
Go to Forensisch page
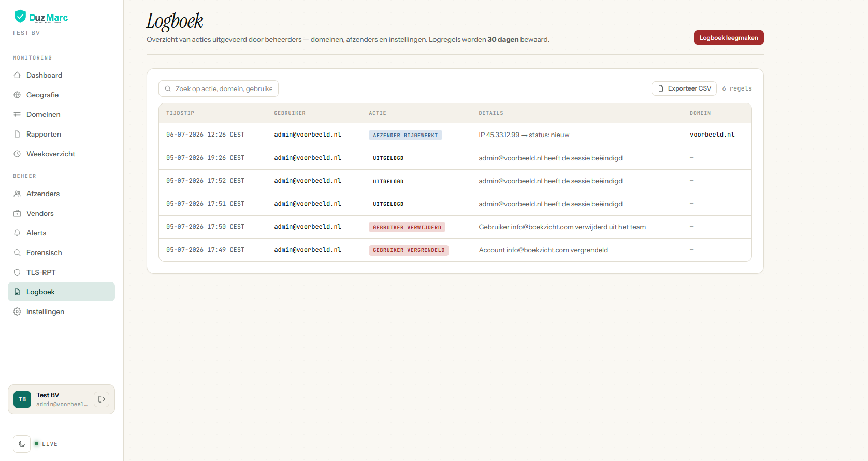61,252
